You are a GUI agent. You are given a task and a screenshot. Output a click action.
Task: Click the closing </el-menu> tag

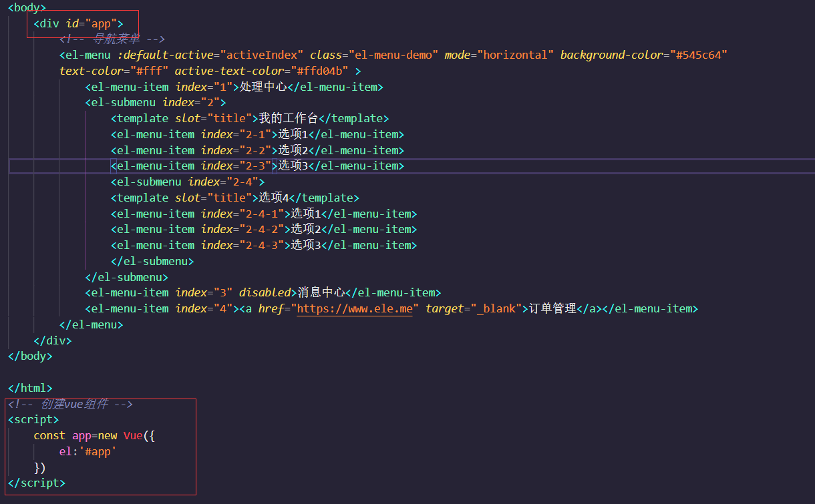91,324
